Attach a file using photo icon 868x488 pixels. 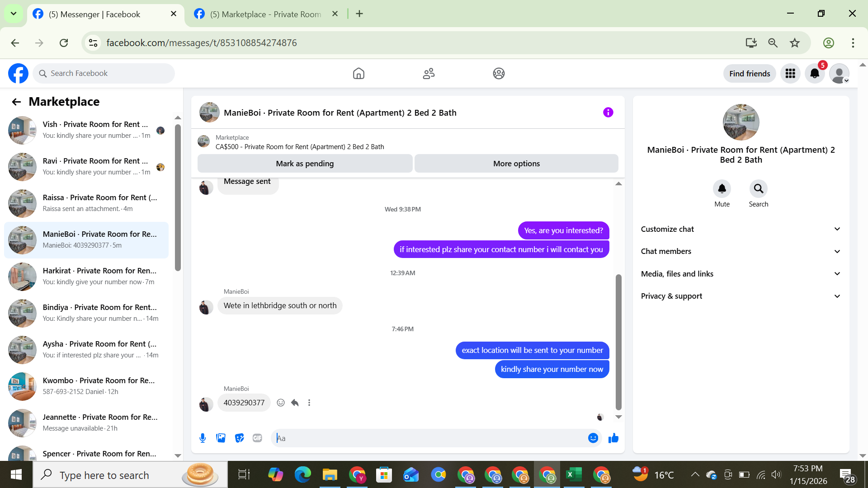[x=221, y=438]
